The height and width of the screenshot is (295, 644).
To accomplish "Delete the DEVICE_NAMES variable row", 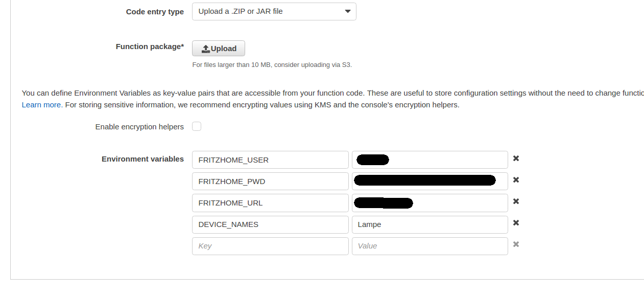I will click(516, 223).
